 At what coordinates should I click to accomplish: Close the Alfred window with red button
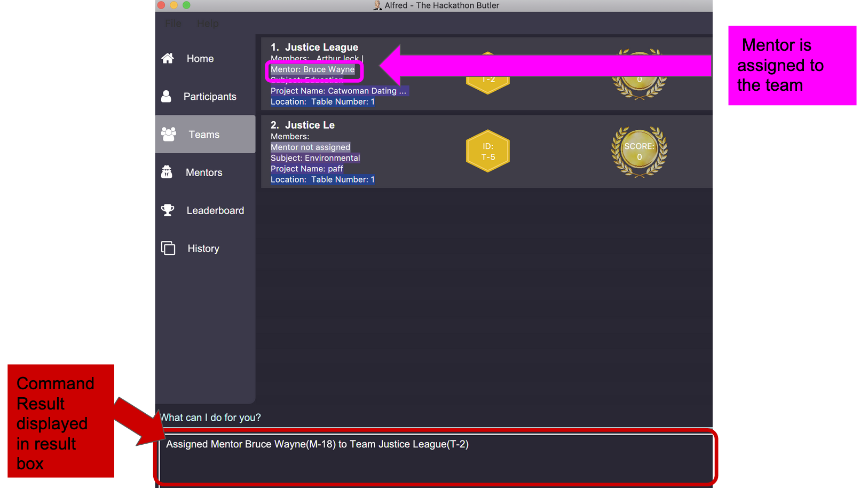click(161, 5)
